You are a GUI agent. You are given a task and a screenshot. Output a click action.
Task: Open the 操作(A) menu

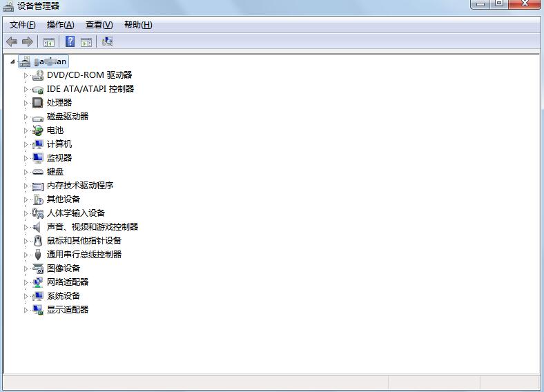[x=60, y=25]
